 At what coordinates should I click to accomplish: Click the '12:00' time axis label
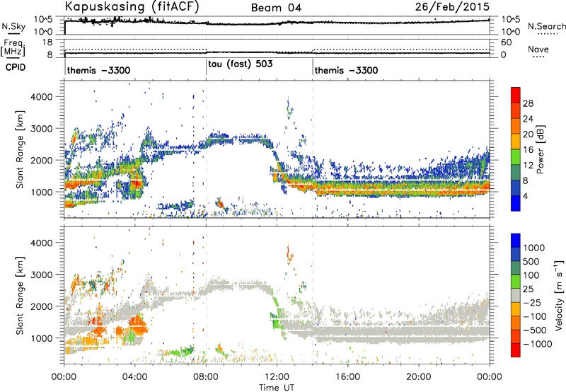277,377
